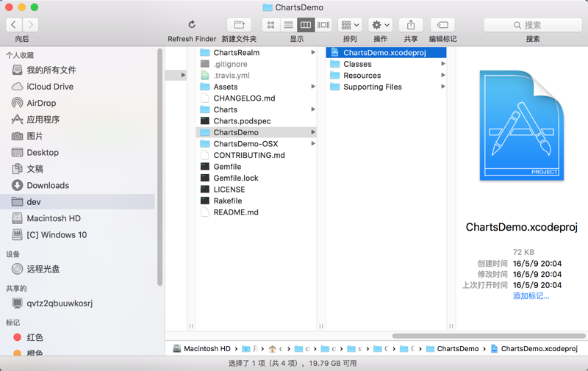Select ChartsDemo.xcodeproj in column
Screen dimensions: 588x371
(387, 52)
